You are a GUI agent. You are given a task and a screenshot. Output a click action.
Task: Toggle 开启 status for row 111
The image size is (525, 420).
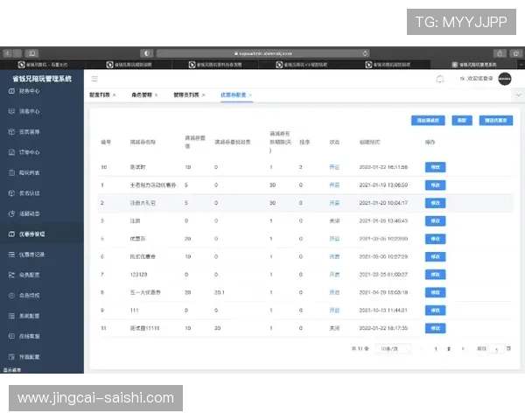coord(334,311)
